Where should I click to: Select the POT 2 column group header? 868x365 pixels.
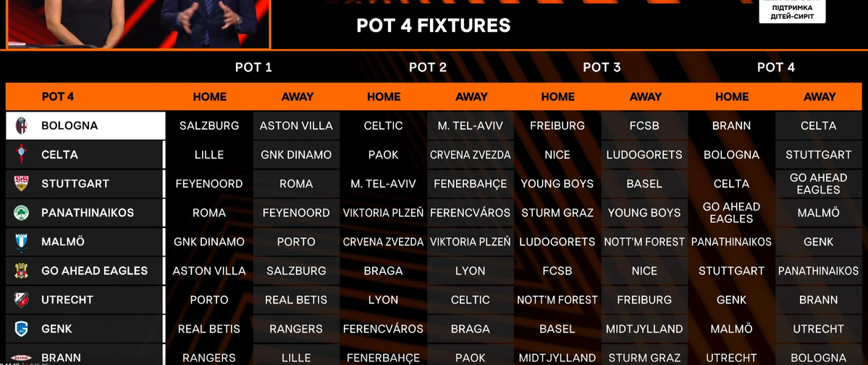pyautogui.click(x=427, y=67)
